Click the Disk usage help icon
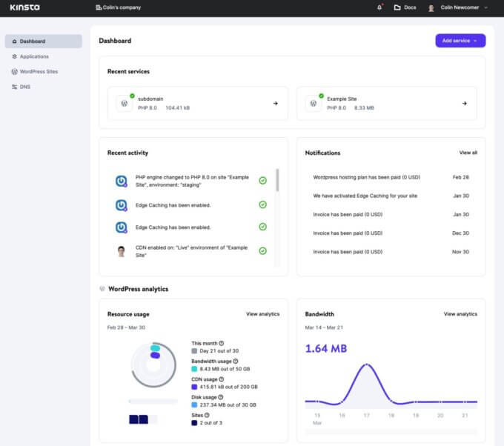Screen dimensions: 504x446 pos(221,397)
